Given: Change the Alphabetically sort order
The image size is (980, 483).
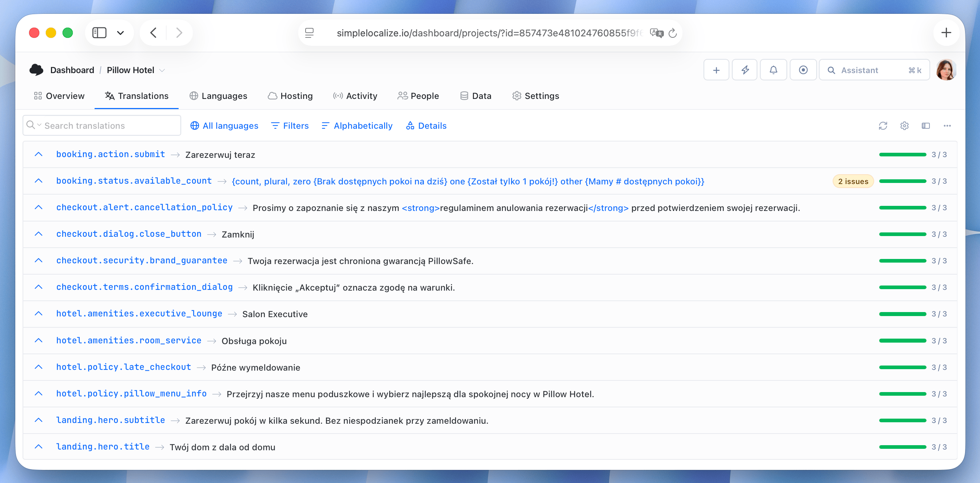Looking at the screenshot, I should [357, 126].
